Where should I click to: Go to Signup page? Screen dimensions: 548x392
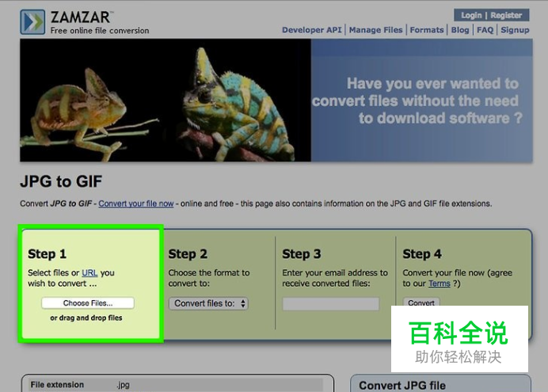[x=515, y=30]
